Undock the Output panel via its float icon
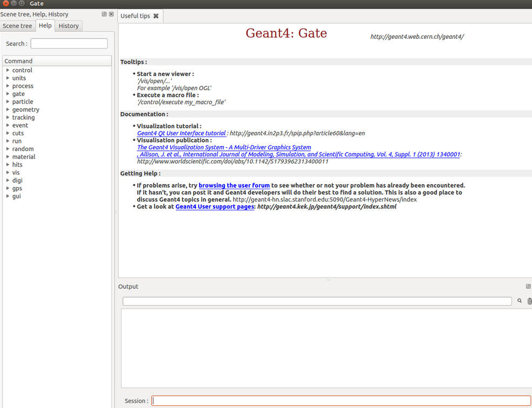Image resolution: width=532 pixels, height=408 pixels. [528, 286]
